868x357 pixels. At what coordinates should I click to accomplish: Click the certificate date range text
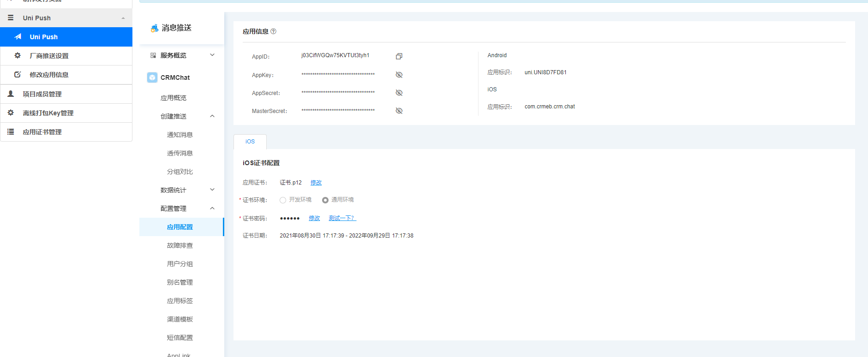[x=347, y=236]
